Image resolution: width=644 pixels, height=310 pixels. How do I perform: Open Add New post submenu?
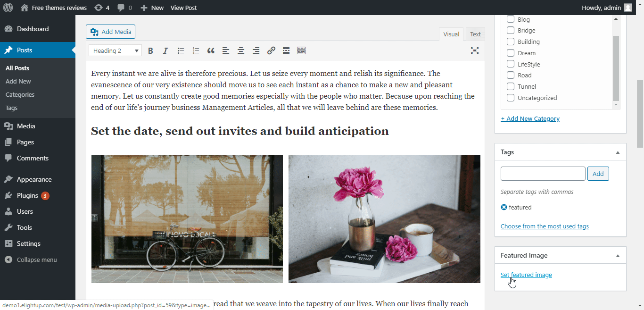(x=18, y=81)
